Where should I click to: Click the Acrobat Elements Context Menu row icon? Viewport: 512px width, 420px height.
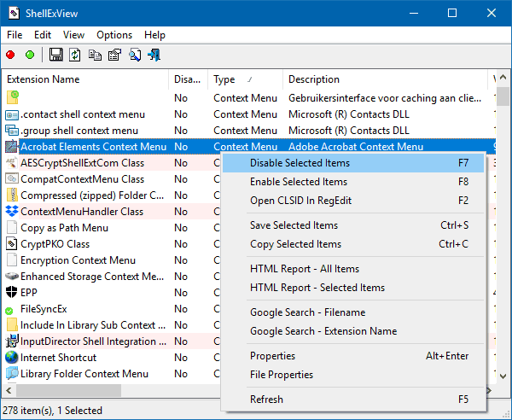(12, 147)
